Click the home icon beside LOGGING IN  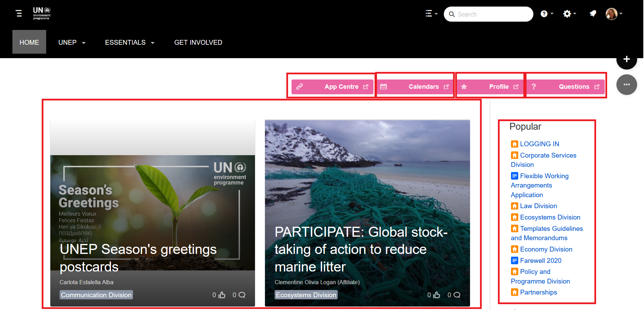(x=514, y=144)
